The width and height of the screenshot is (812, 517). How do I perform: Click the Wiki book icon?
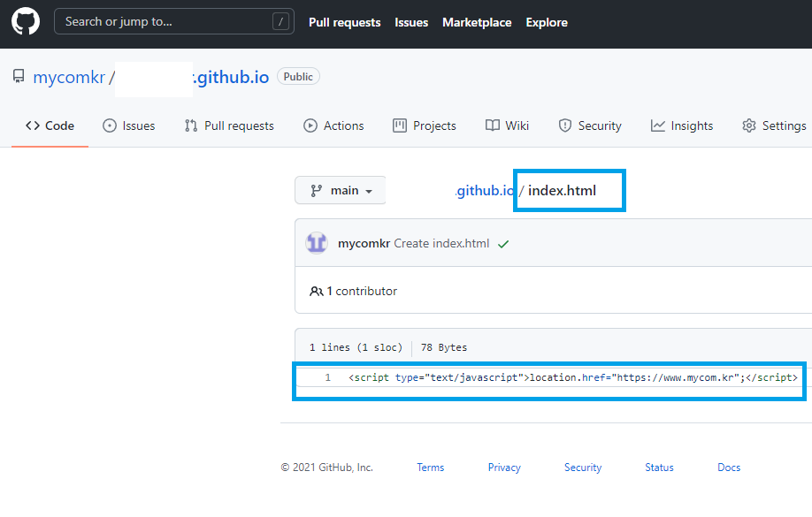tap(493, 125)
